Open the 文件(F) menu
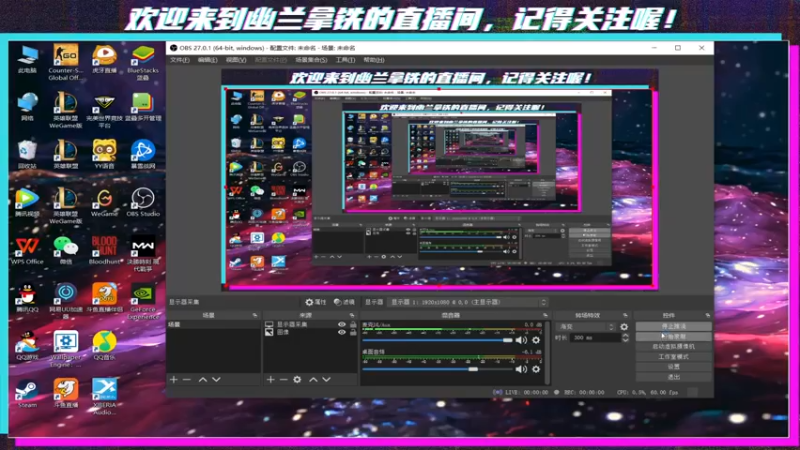800x450 pixels. (180, 60)
